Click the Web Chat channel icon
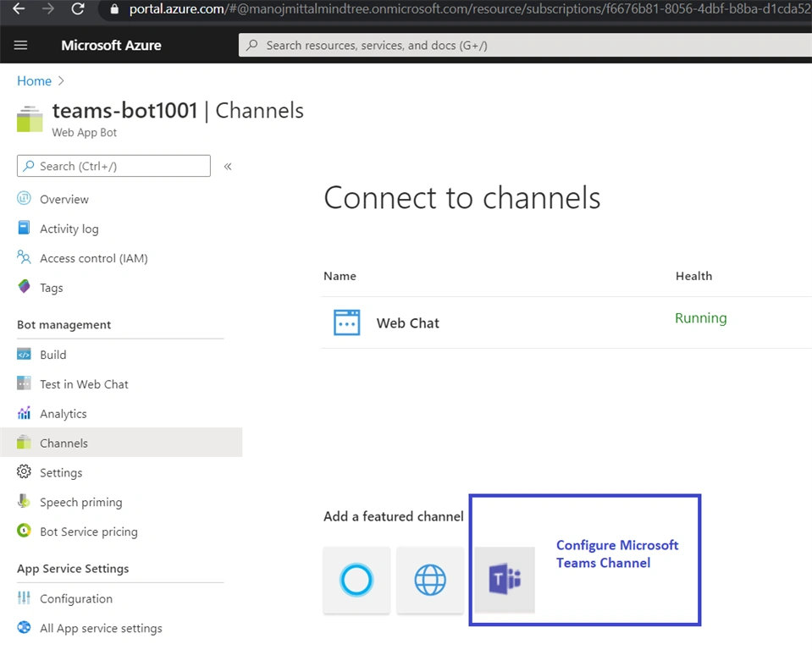Viewport: 812px width, 650px height. (347, 322)
